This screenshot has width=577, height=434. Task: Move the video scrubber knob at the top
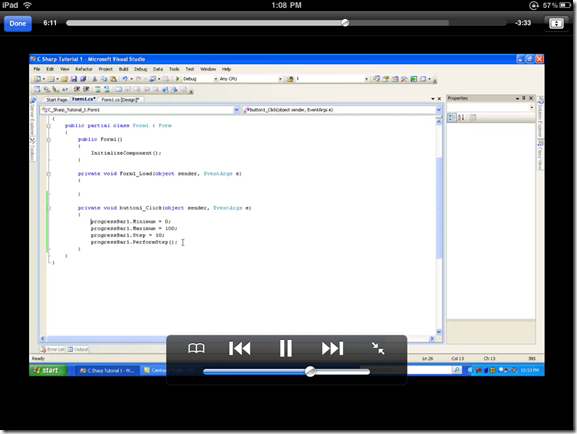[345, 23]
